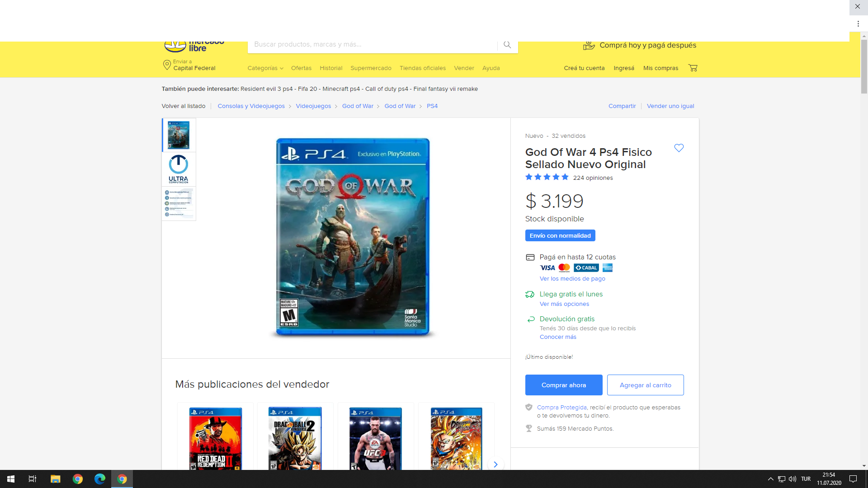
Task: Expand Ver más opciones shipping link
Action: [564, 304]
